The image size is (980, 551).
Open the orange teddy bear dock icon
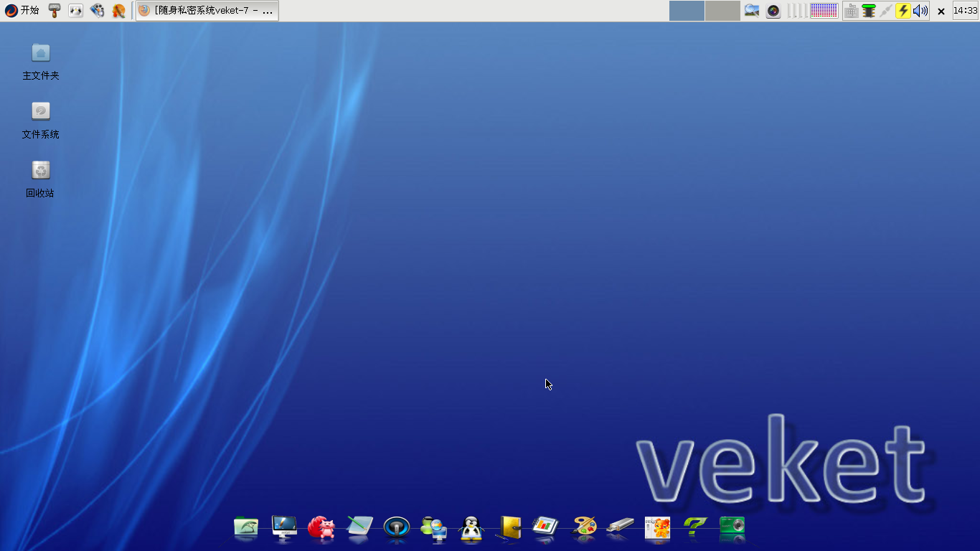[x=658, y=527]
